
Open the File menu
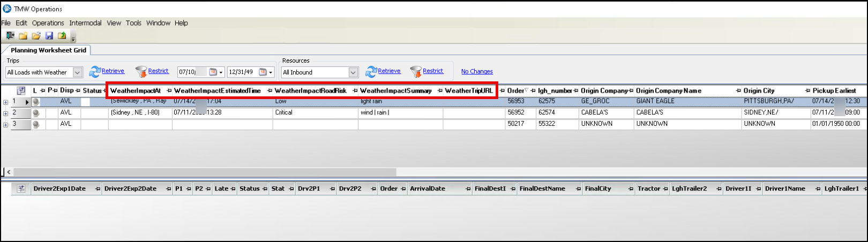(6, 23)
